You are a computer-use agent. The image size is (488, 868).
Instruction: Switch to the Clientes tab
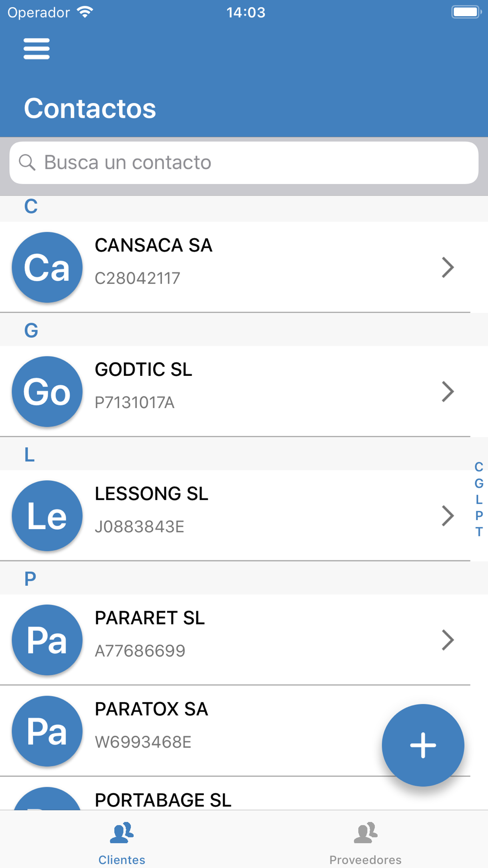tap(122, 843)
